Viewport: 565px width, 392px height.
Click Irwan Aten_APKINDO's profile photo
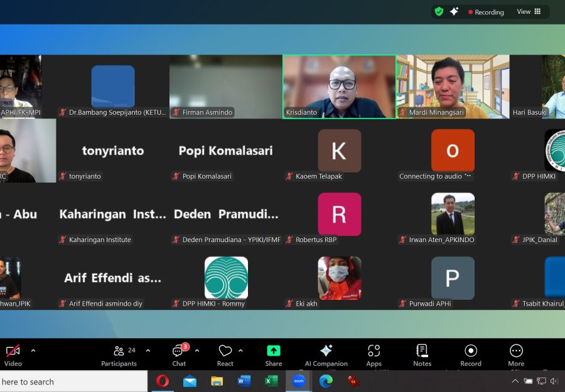click(453, 214)
